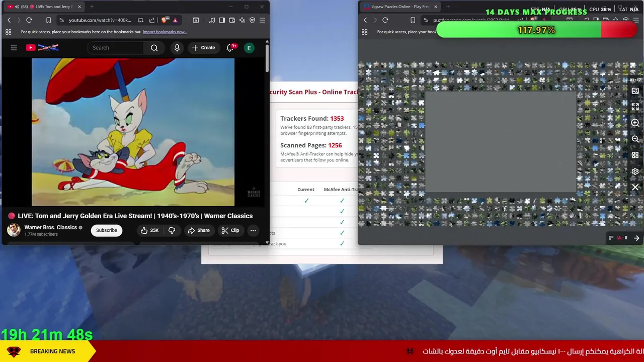This screenshot has width=644, height=362.
Task: Click Import bookmarks now link
Action: (165, 32)
